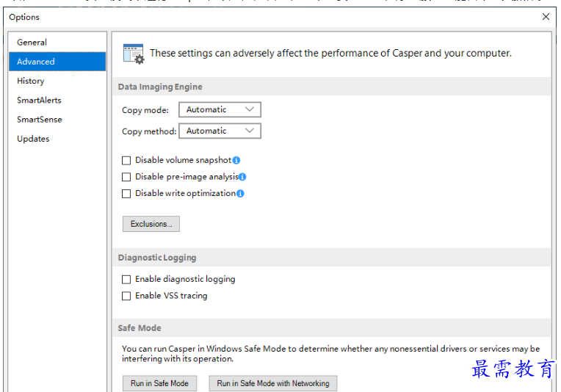The width and height of the screenshot is (561, 392).
Task: Click info icon beside pre-image analysis
Action: (242, 177)
